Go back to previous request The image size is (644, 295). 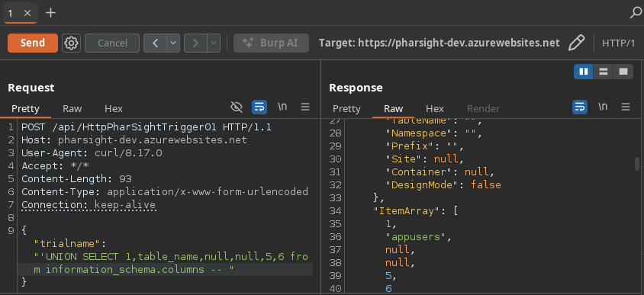155,43
